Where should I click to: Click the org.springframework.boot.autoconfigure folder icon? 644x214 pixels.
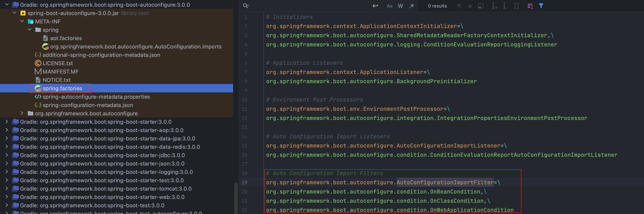[31, 113]
